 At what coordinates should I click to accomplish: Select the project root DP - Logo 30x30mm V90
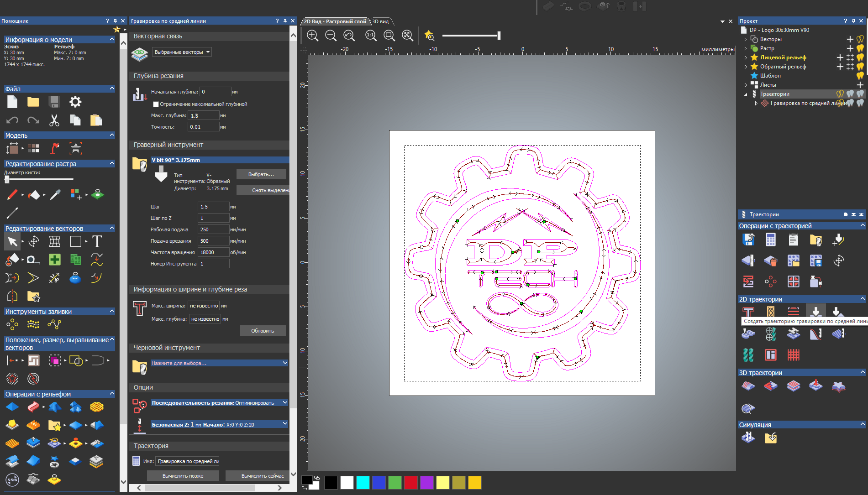pyautogui.click(x=779, y=30)
